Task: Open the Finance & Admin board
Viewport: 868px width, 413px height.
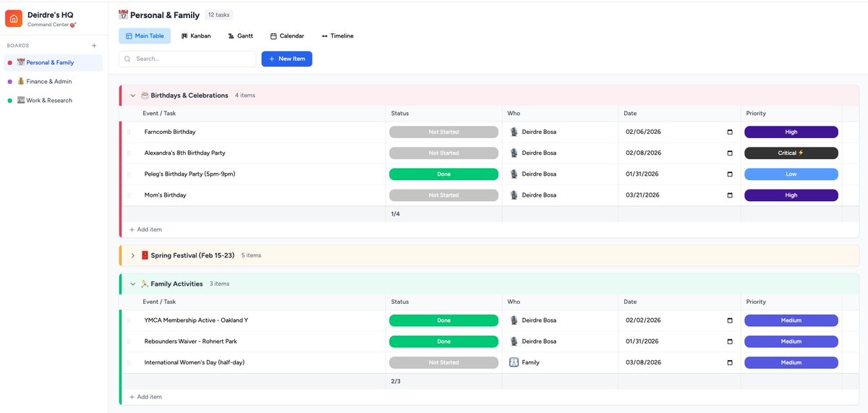Action: pos(52,82)
